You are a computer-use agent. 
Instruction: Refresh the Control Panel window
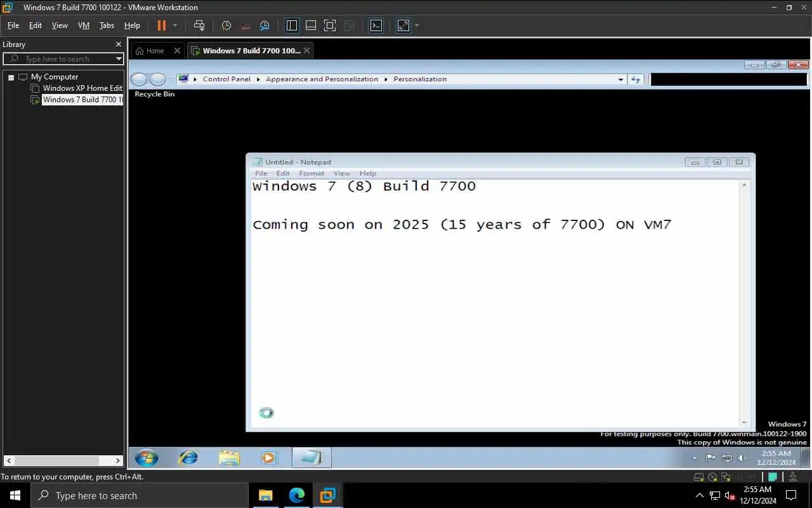(636, 79)
